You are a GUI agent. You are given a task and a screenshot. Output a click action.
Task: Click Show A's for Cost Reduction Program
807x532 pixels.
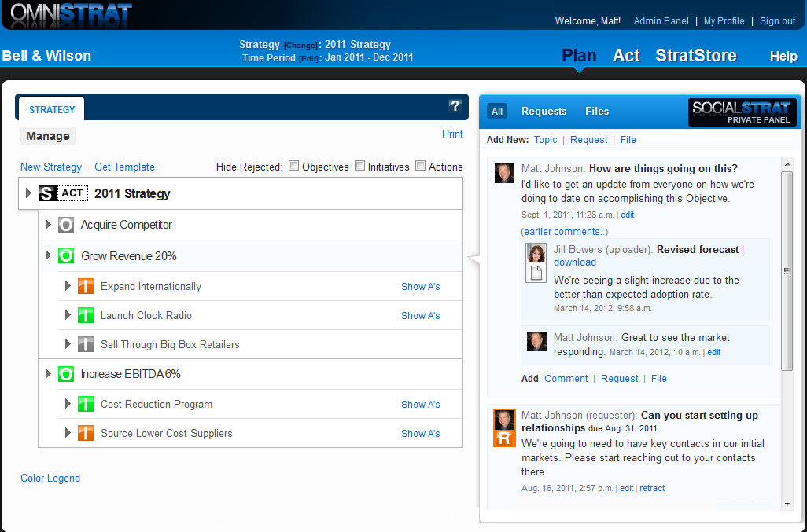(421, 405)
